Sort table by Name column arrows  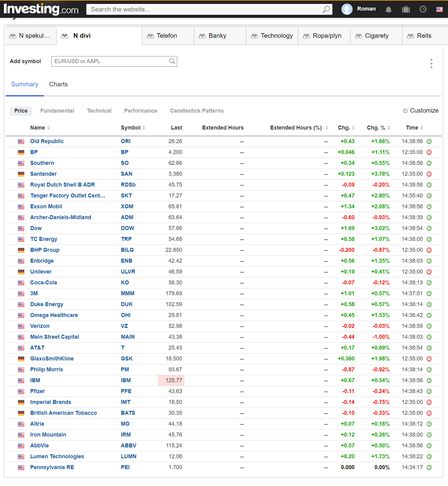point(48,128)
